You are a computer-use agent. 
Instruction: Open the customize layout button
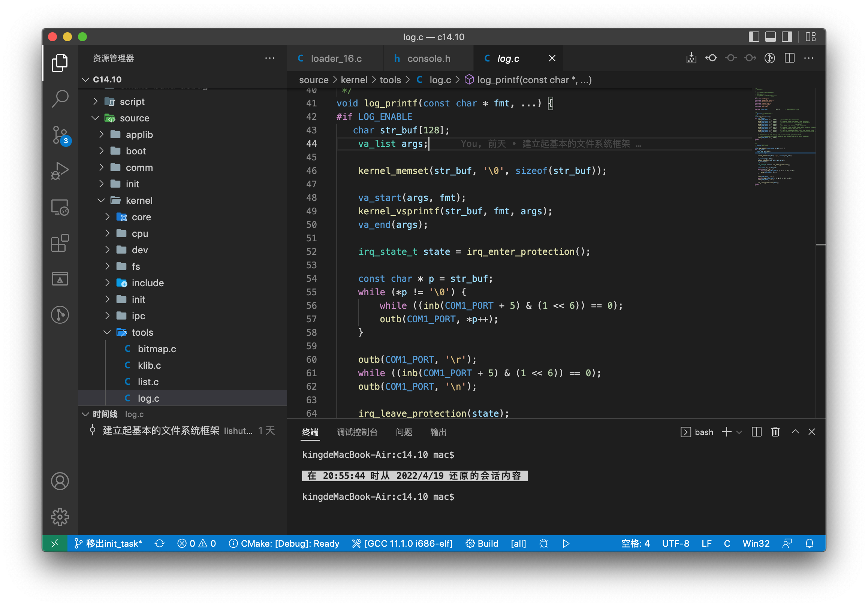pos(811,37)
